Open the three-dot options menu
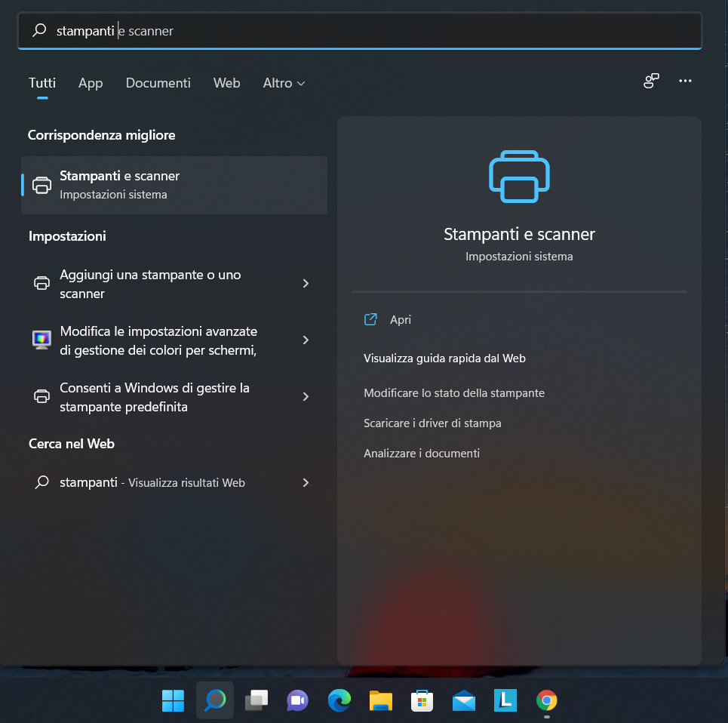728x723 pixels. pyautogui.click(x=685, y=81)
